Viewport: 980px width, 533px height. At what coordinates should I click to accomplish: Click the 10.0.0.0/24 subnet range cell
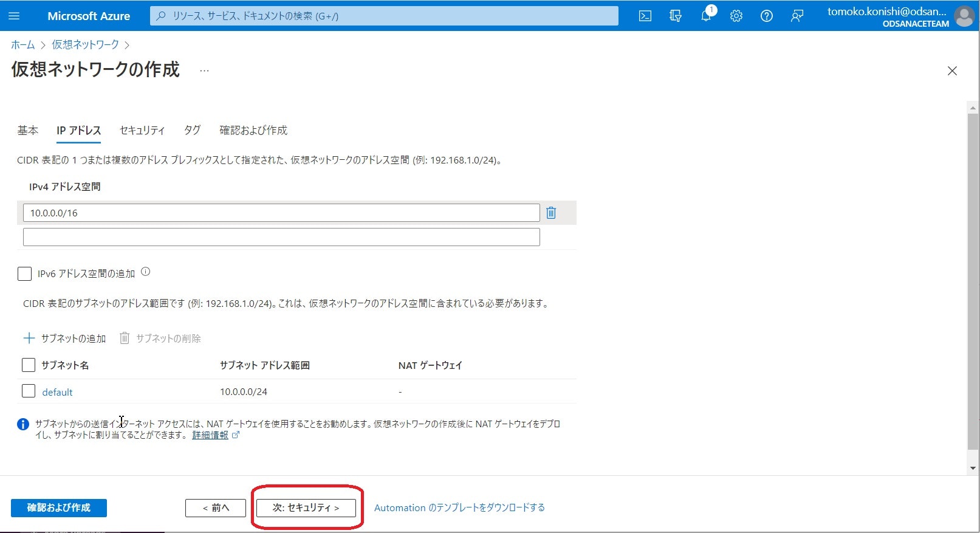(x=244, y=391)
